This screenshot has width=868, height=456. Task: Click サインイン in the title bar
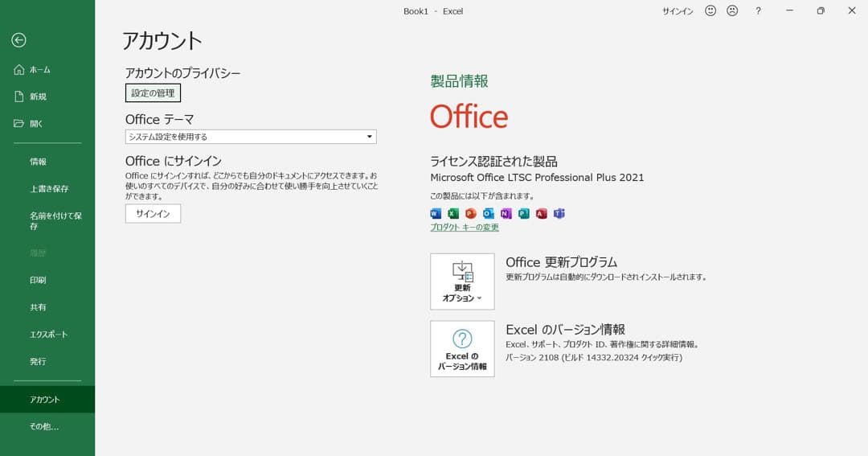(678, 11)
